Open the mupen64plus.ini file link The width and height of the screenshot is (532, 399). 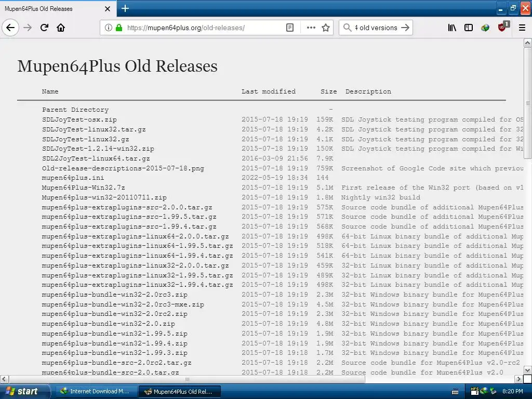(73, 178)
